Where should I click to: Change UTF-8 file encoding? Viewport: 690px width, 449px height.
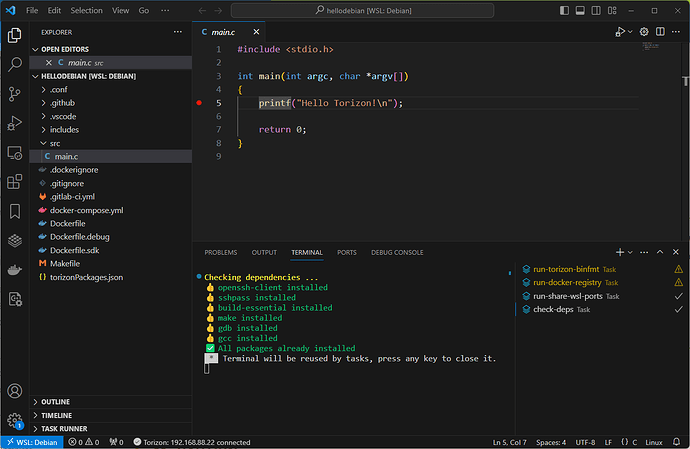(x=585, y=442)
